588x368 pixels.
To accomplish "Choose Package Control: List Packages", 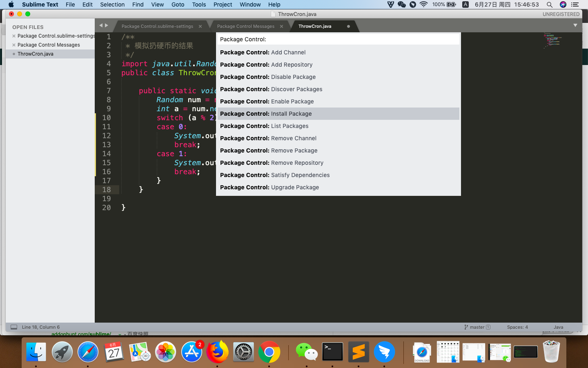I will 339,126.
